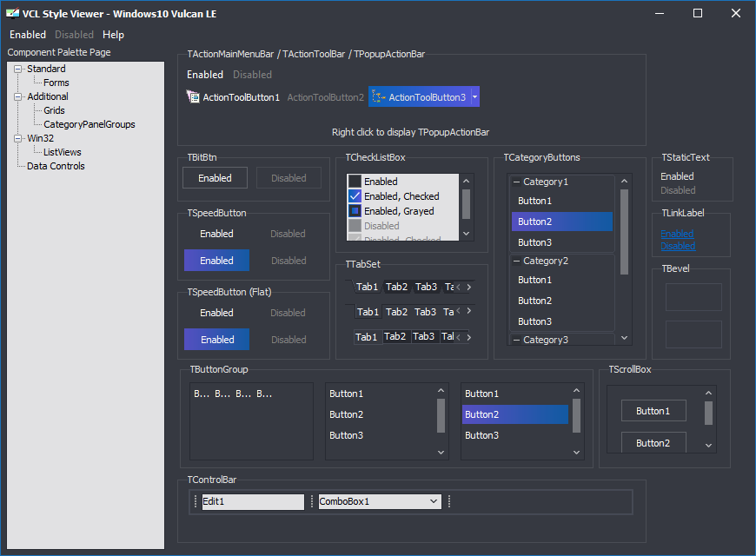Select the Grids tree item
This screenshot has height=556, width=756.
[54, 111]
